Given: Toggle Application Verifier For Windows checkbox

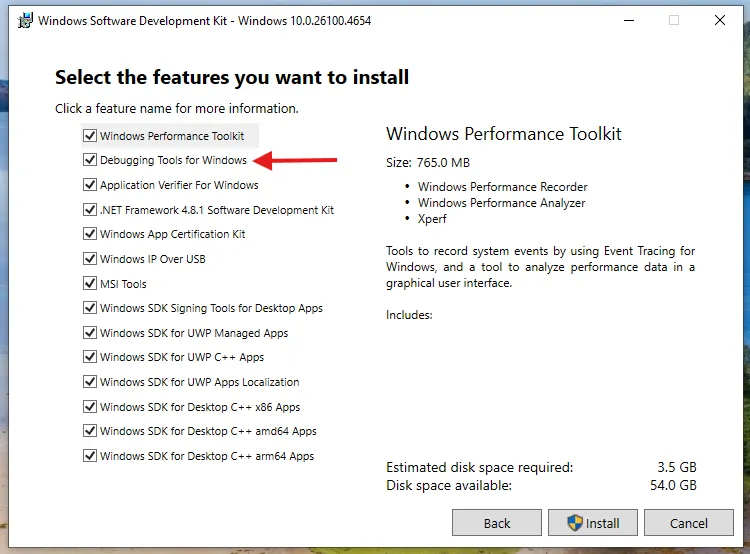Looking at the screenshot, I should pyautogui.click(x=90, y=185).
